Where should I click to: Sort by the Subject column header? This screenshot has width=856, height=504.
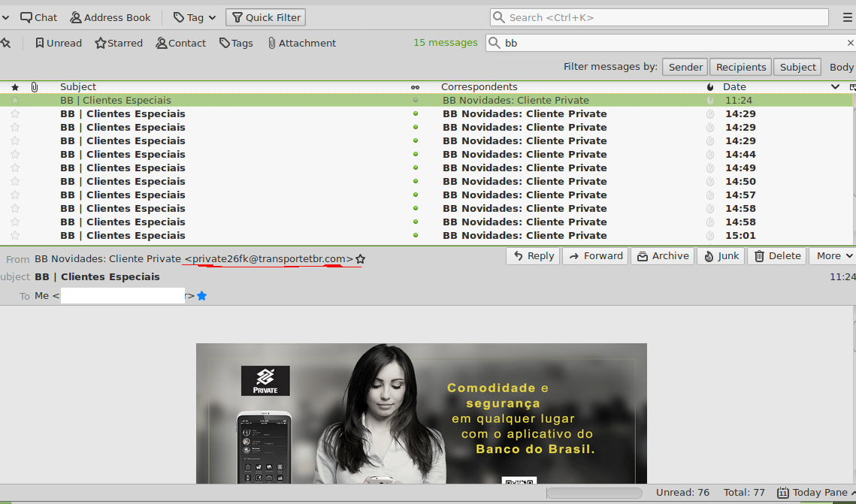pyautogui.click(x=78, y=86)
